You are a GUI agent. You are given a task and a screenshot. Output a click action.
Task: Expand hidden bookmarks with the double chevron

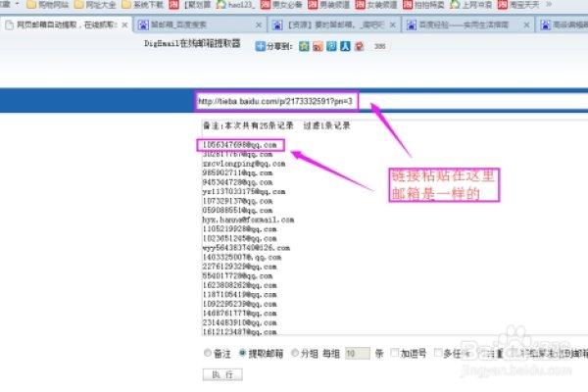click(549, 5)
